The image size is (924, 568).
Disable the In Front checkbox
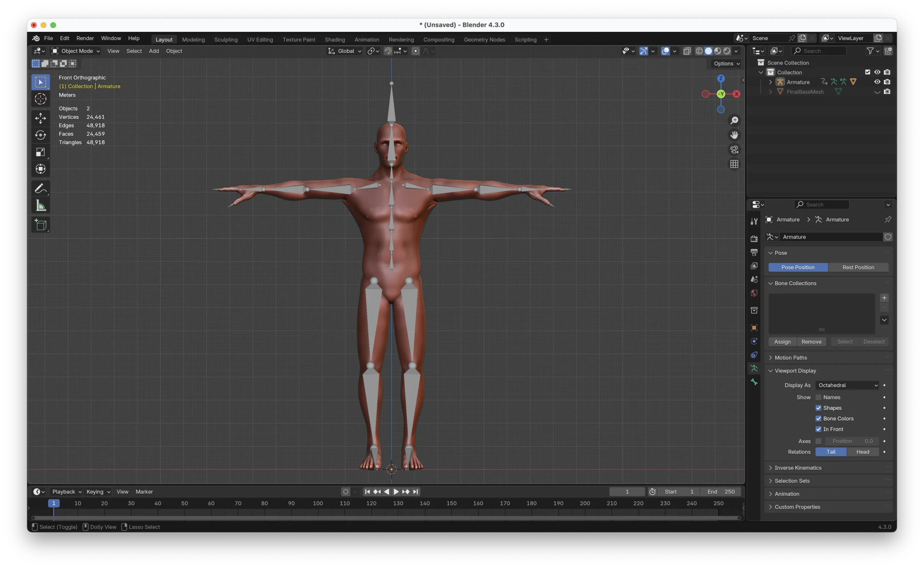[818, 429]
